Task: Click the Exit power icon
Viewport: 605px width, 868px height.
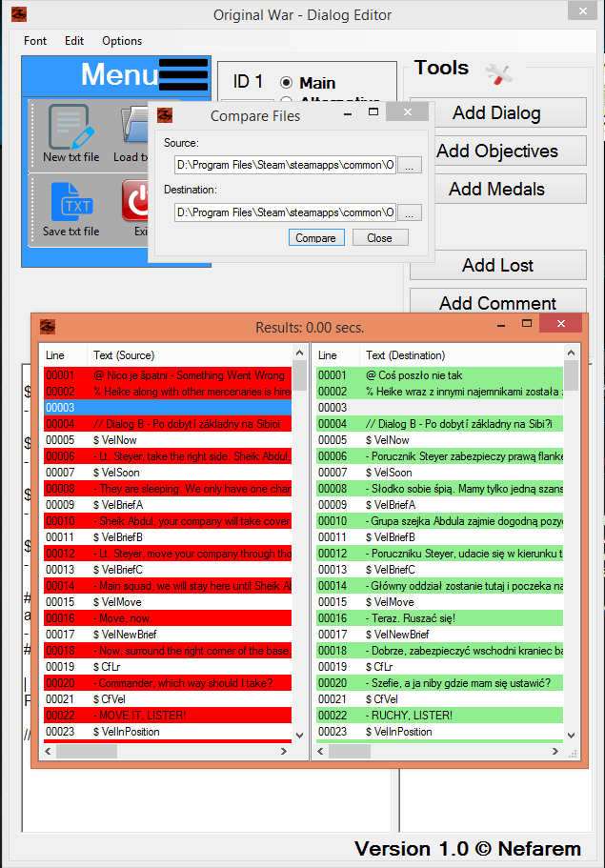Action: [x=135, y=200]
